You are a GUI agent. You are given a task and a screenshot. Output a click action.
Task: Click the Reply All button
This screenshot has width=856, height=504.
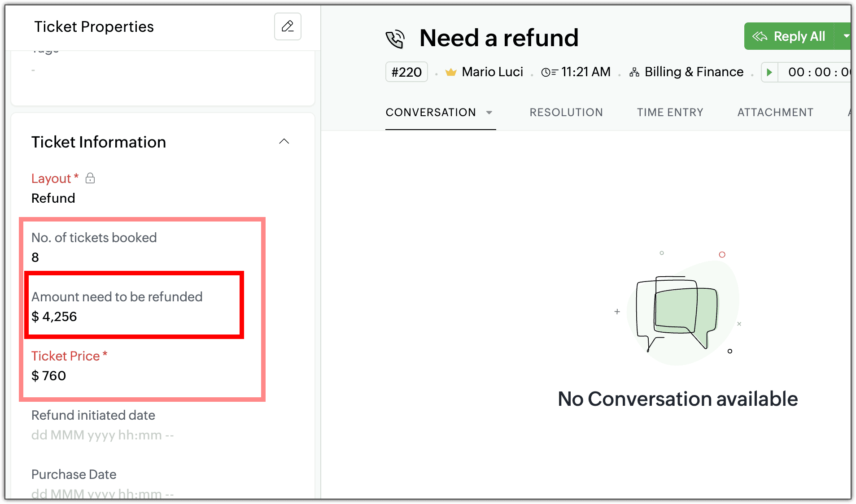click(x=799, y=36)
